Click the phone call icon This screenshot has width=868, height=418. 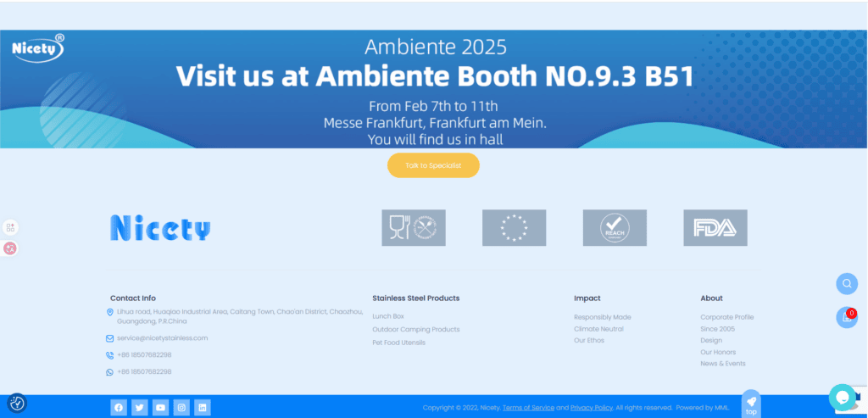pos(109,355)
